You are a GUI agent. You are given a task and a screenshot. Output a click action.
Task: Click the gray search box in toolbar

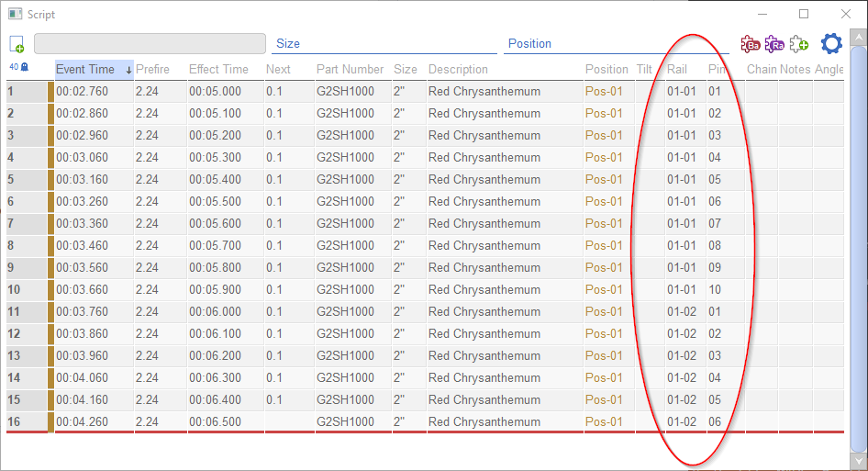tap(150, 44)
